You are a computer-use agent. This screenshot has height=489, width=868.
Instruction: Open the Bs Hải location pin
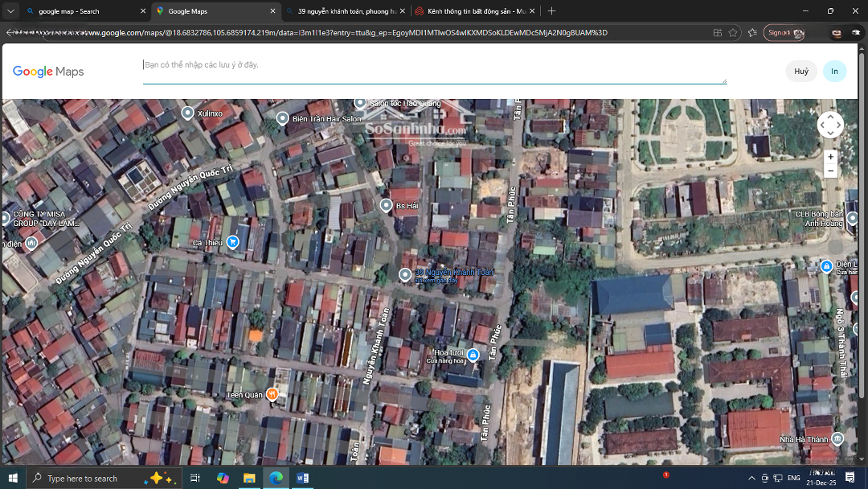(x=387, y=206)
